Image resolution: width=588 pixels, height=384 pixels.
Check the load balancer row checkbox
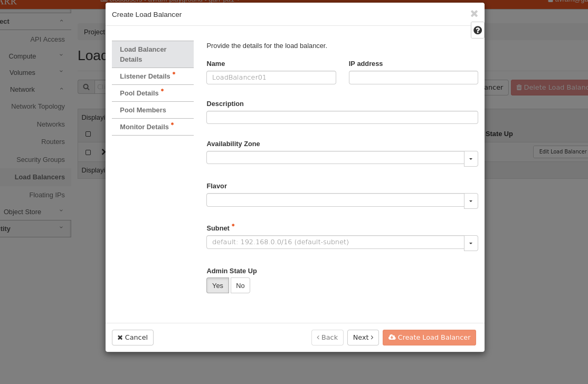pos(88,152)
